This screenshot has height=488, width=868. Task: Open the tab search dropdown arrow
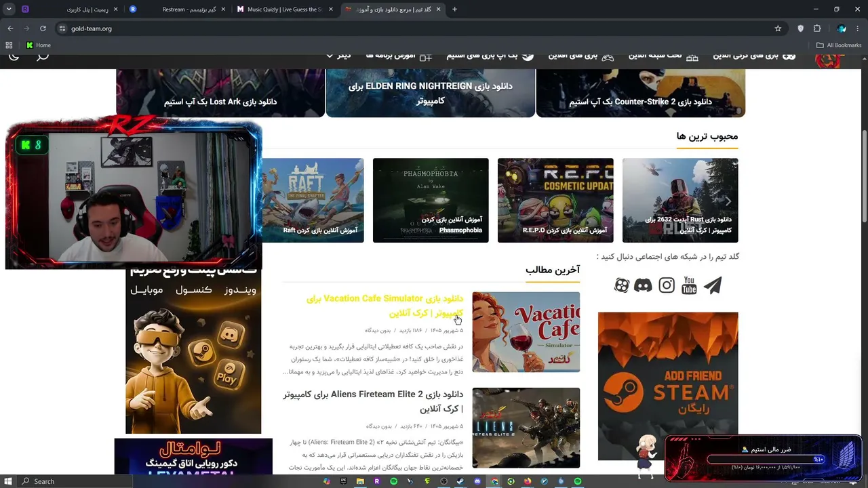pos(9,9)
